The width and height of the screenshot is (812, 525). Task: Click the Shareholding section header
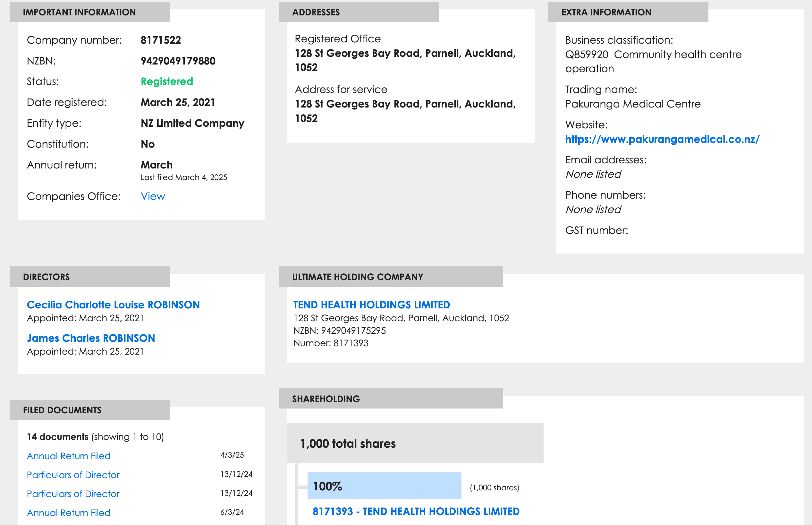click(390, 399)
